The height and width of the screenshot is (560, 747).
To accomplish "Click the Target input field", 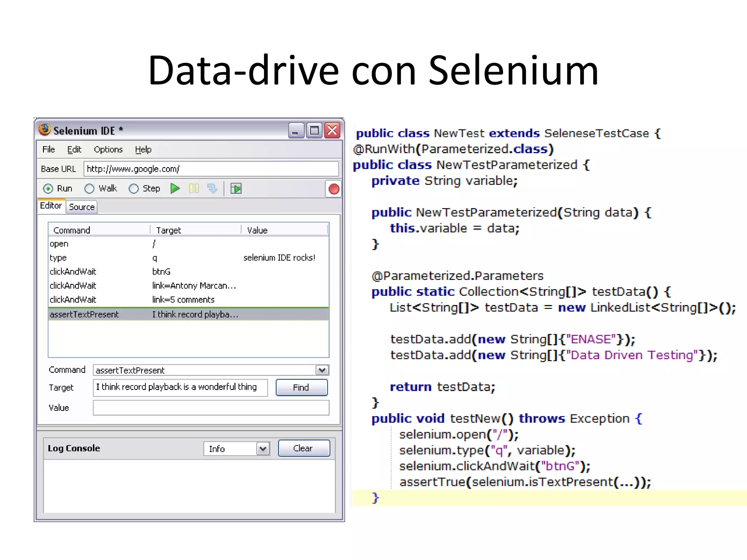I will coord(180,387).
